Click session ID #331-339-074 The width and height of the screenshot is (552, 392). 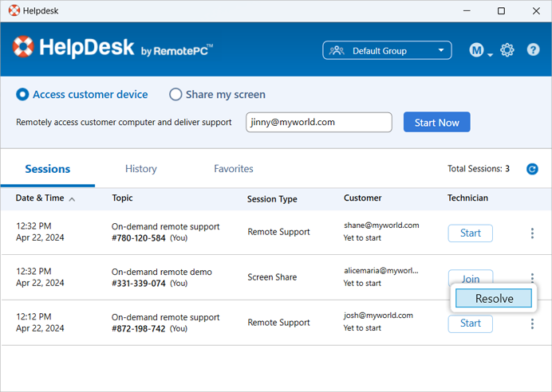[x=138, y=284]
